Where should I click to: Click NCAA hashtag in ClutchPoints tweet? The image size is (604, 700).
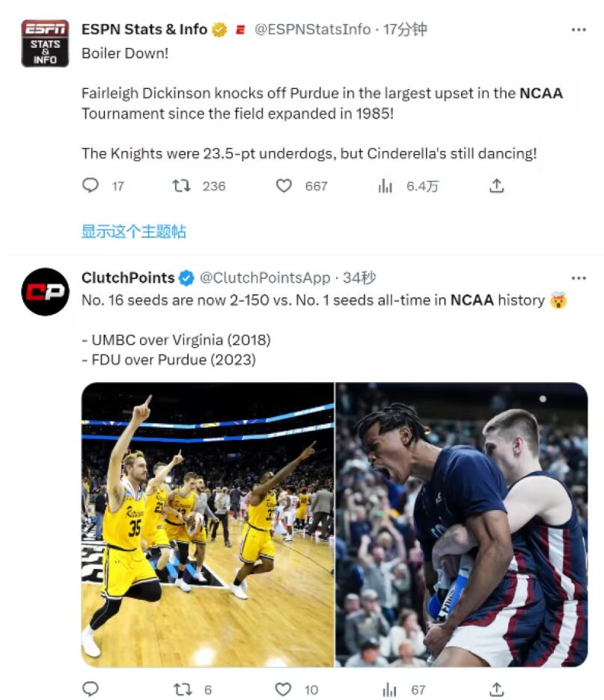[x=472, y=300]
